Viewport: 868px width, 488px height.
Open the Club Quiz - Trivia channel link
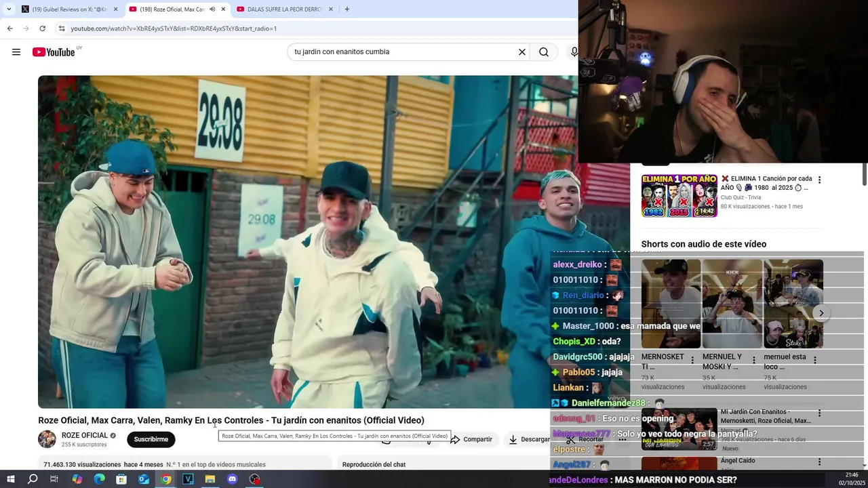pos(741,198)
